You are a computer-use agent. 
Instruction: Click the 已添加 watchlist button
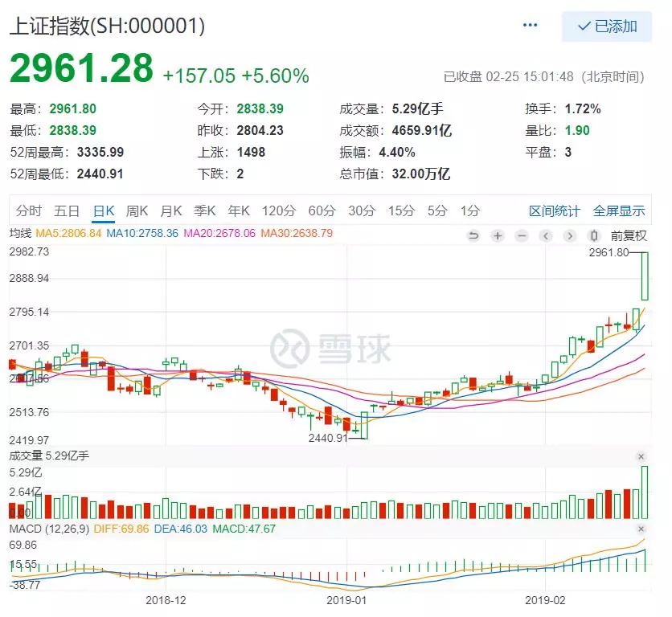(607, 27)
